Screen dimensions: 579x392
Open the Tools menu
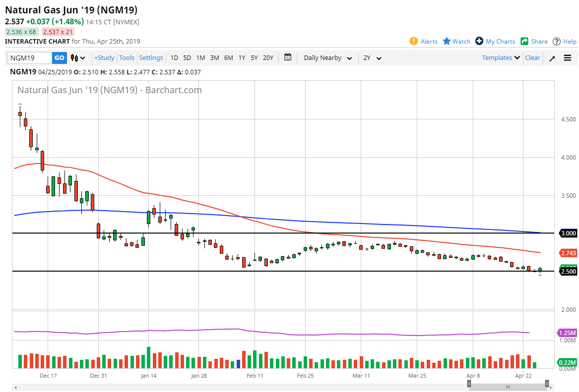click(x=127, y=58)
